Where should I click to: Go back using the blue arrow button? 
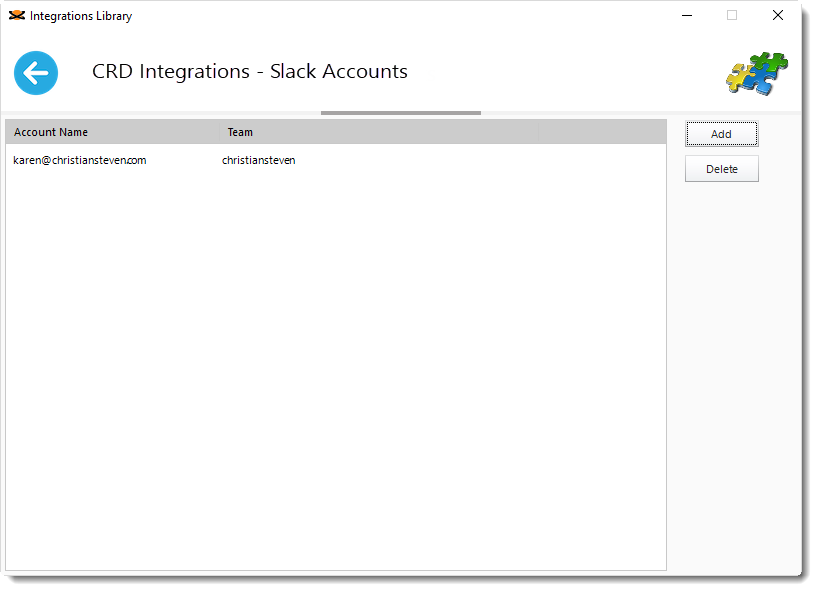coord(36,73)
